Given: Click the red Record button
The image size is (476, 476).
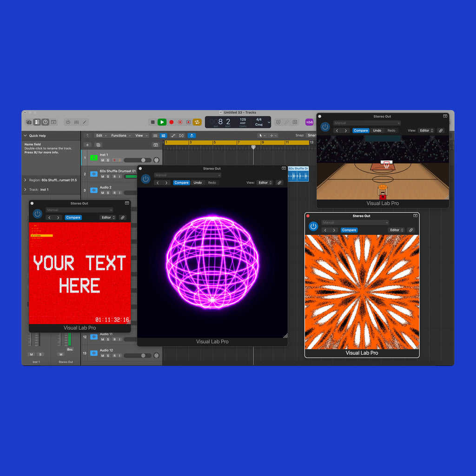Looking at the screenshot, I should [172, 122].
